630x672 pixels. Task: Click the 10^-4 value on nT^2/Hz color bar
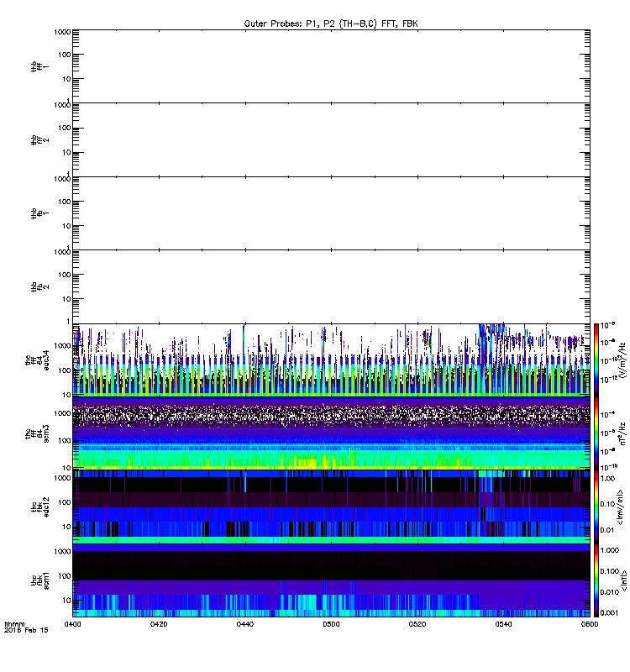pyautogui.click(x=608, y=414)
